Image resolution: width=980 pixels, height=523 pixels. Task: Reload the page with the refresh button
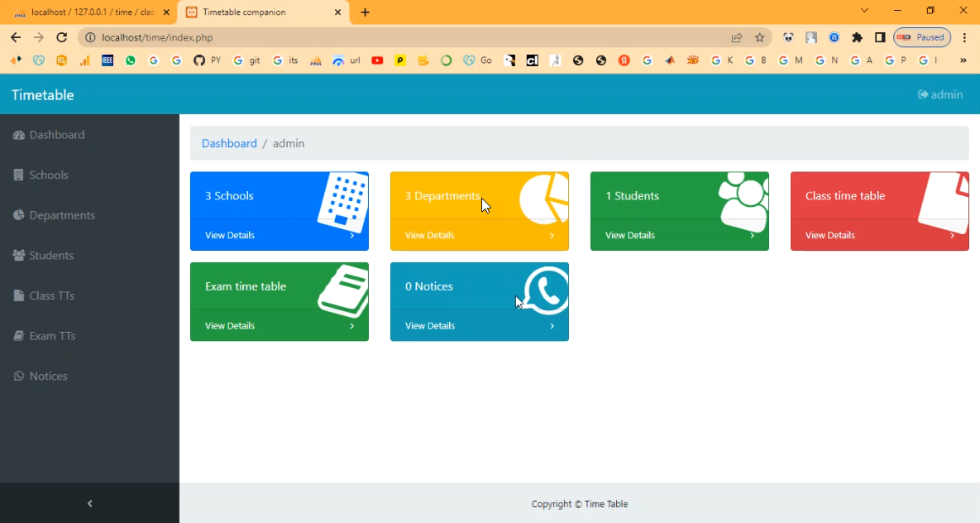61,37
